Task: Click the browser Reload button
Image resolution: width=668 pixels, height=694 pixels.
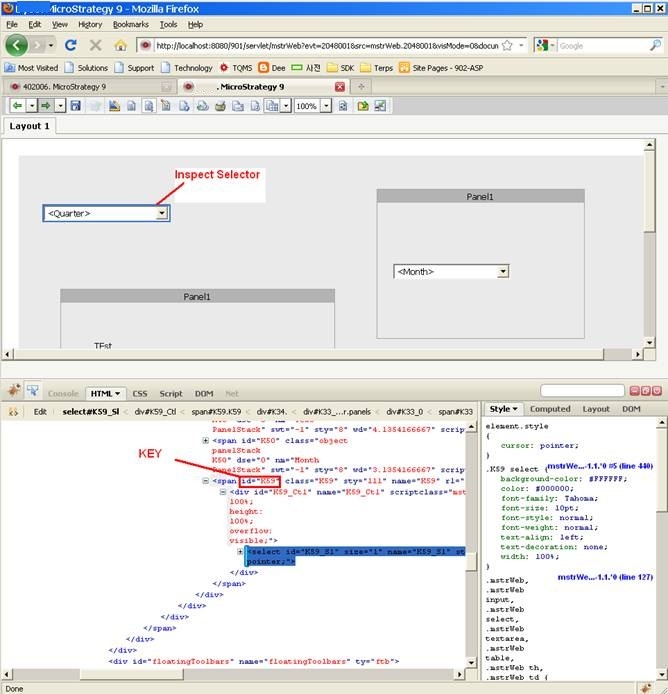Action: click(x=71, y=45)
